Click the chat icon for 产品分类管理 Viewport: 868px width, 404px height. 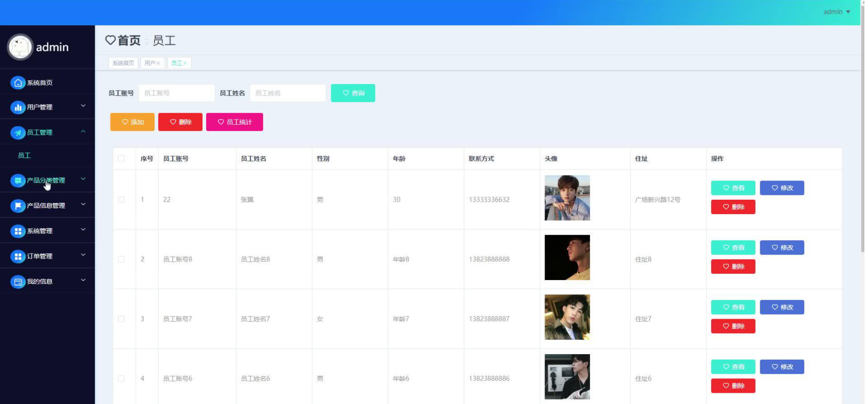18,180
